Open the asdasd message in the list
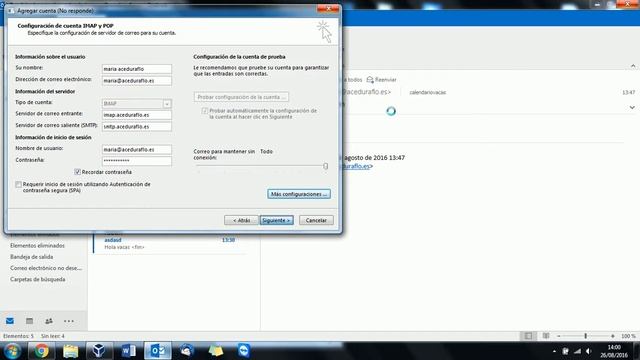 tap(169, 243)
